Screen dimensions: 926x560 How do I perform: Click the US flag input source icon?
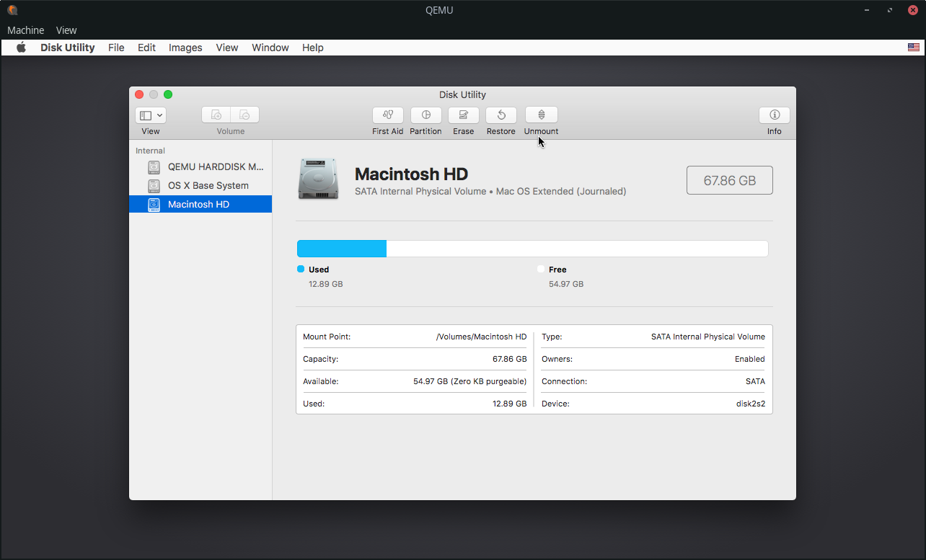point(914,48)
